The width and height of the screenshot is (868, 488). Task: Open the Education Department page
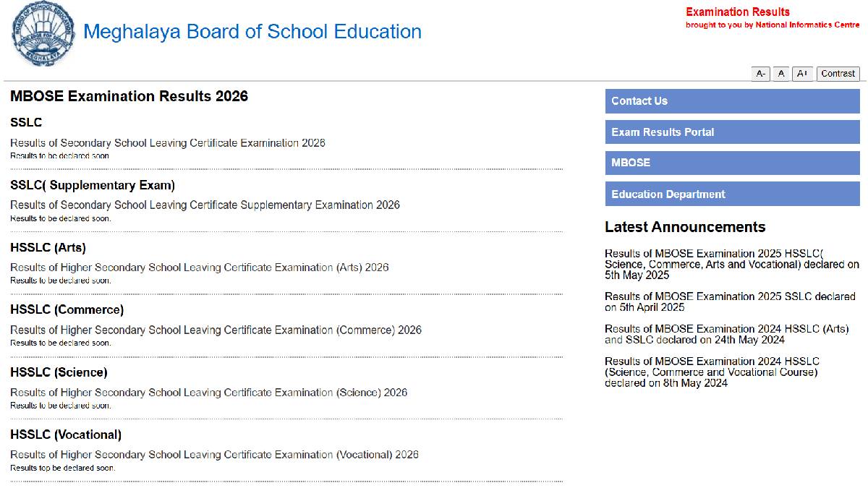pos(667,194)
